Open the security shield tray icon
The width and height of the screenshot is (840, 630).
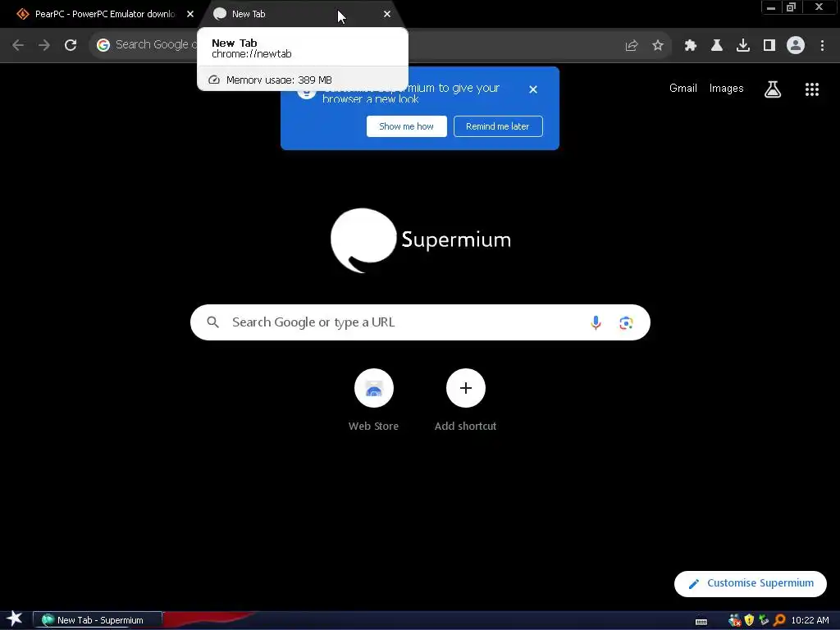749,620
